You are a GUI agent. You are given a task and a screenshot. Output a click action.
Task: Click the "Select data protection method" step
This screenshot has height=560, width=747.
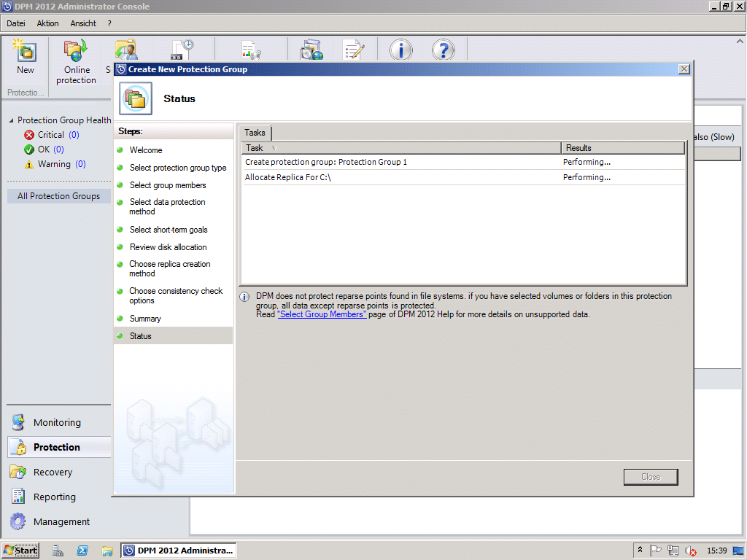point(167,206)
